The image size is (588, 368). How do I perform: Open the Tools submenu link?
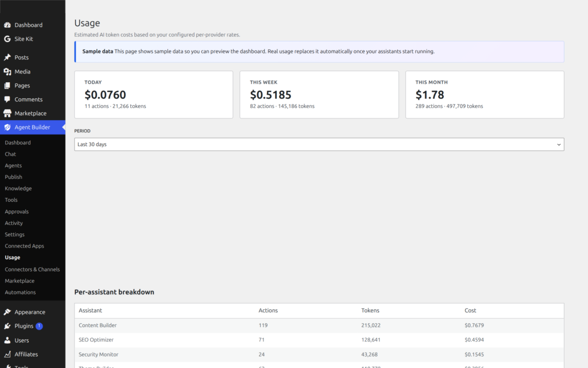point(11,200)
